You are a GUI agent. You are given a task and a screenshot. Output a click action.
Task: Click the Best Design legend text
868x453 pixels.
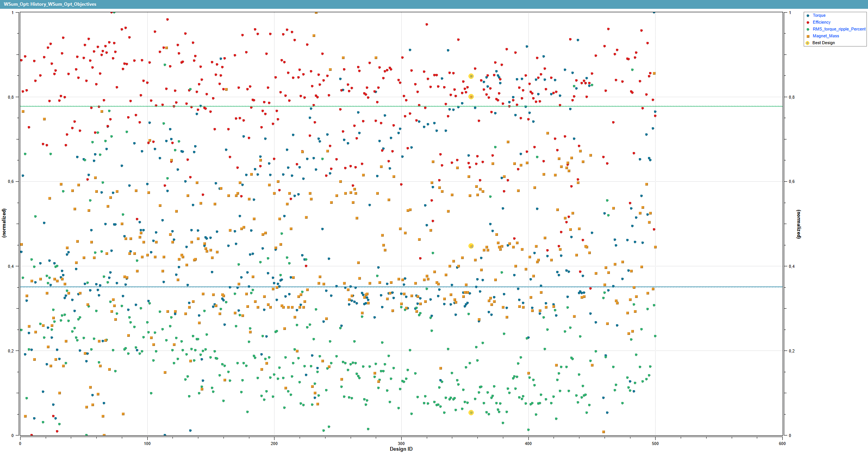(x=823, y=43)
